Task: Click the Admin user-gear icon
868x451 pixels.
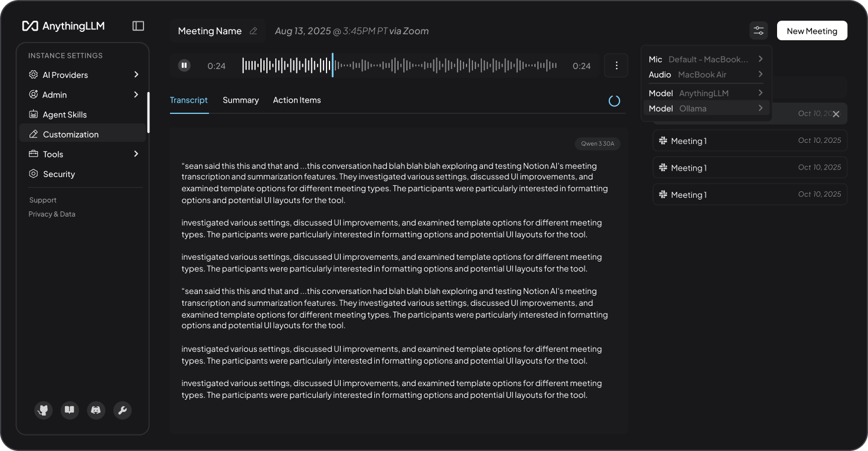Action: click(x=33, y=94)
